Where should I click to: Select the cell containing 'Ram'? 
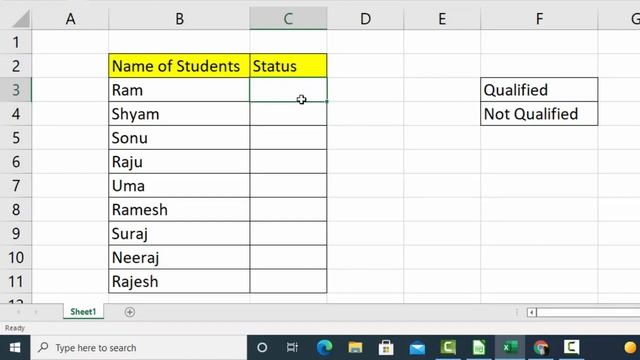pyautogui.click(x=179, y=90)
